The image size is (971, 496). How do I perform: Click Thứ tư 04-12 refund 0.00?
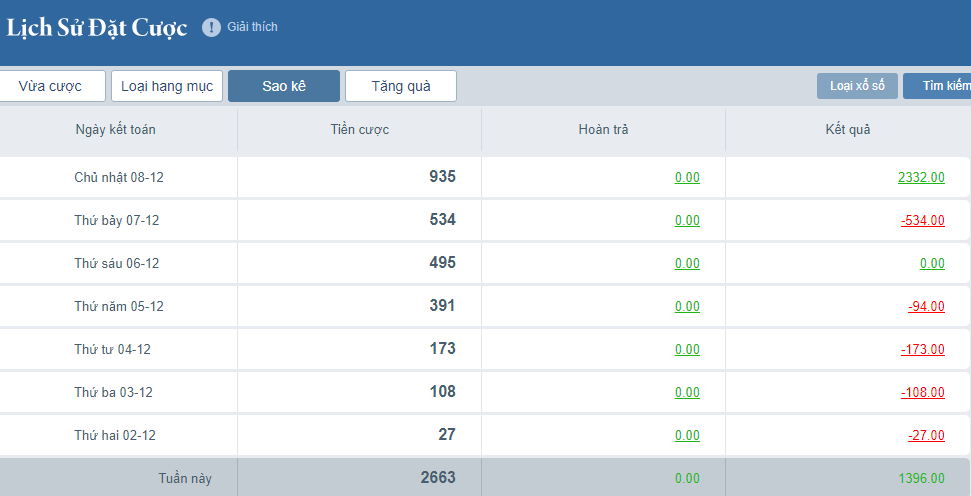coord(687,349)
